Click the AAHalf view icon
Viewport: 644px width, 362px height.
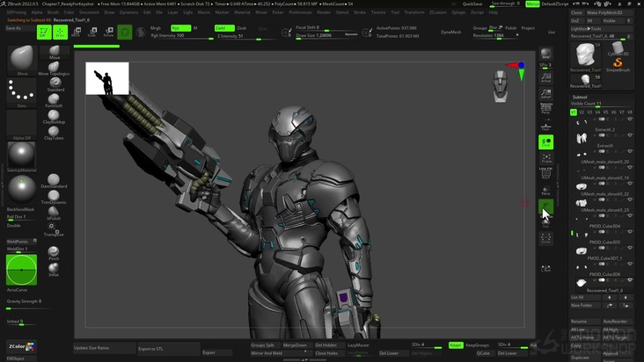[x=545, y=93]
